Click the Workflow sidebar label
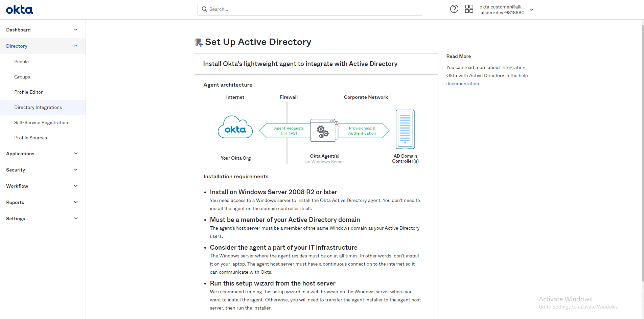Screen dimensions: 644x319 click(17, 186)
